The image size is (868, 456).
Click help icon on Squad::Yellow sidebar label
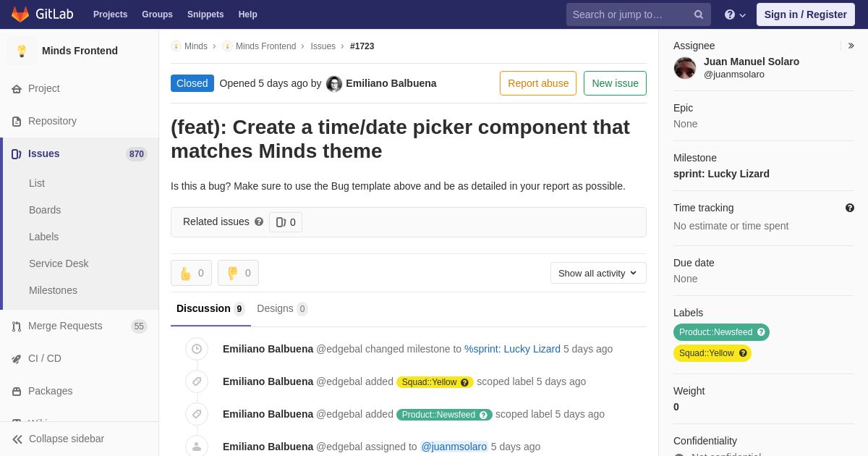[x=743, y=353]
